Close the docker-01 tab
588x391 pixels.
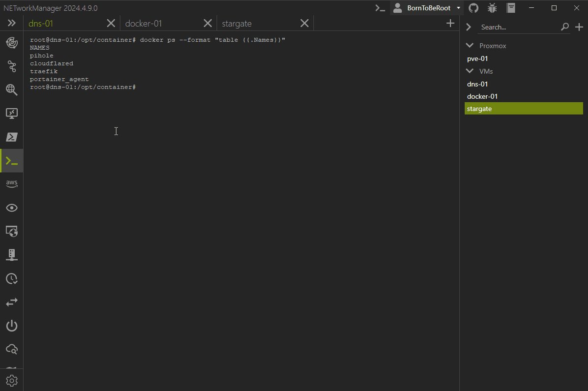208,23
